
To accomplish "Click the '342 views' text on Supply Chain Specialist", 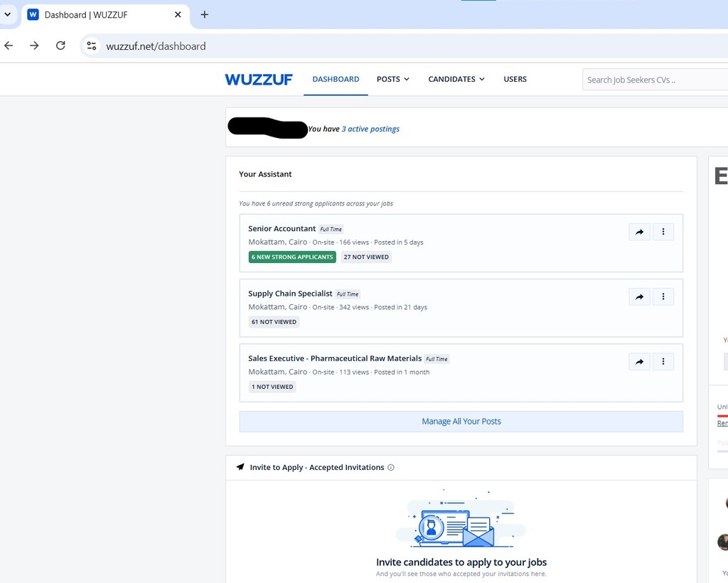I will point(354,307).
